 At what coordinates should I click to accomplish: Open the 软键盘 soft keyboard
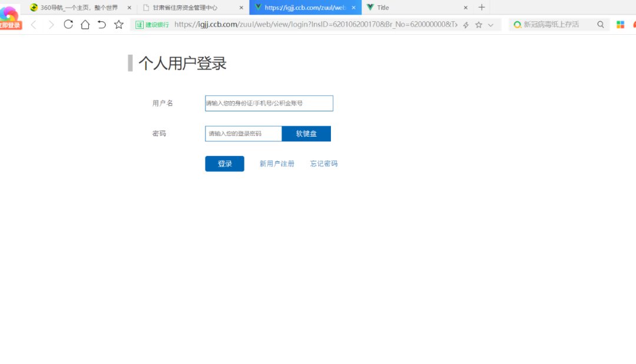tap(306, 134)
